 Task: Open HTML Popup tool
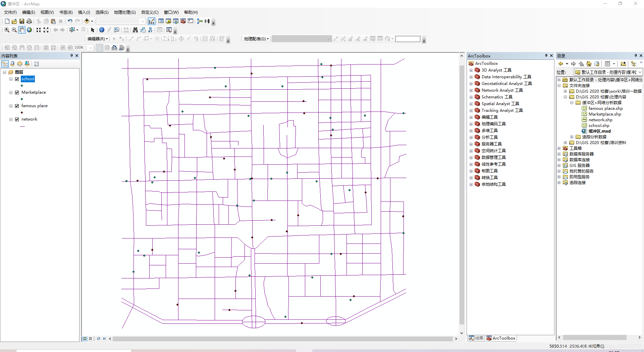(x=116, y=30)
